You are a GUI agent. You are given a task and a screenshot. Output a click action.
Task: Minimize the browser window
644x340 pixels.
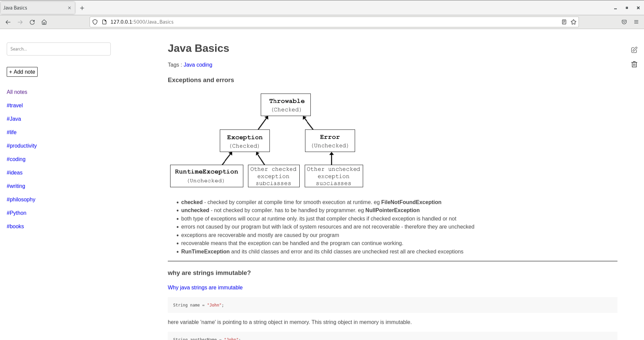click(x=615, y=8)
